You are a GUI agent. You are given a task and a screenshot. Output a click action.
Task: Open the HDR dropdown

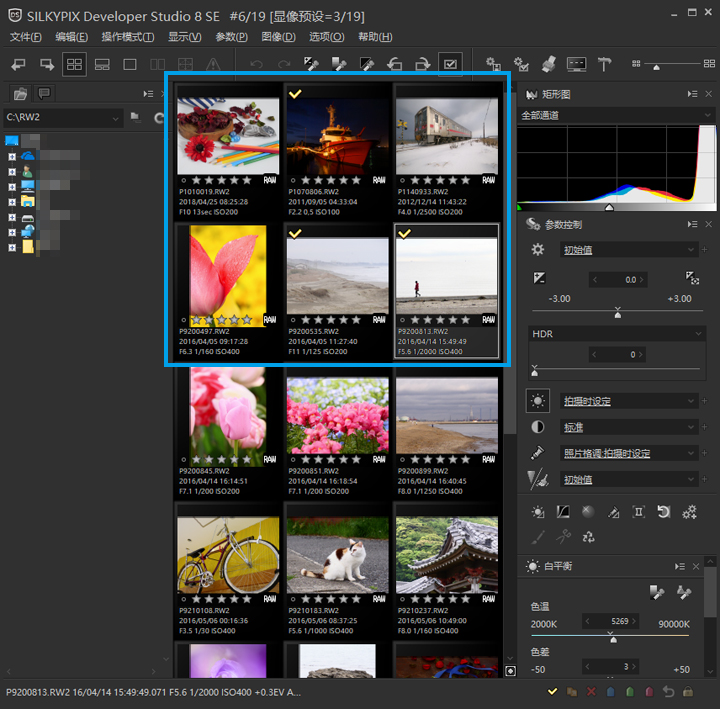pyautogui.click(x=617, y=334)
